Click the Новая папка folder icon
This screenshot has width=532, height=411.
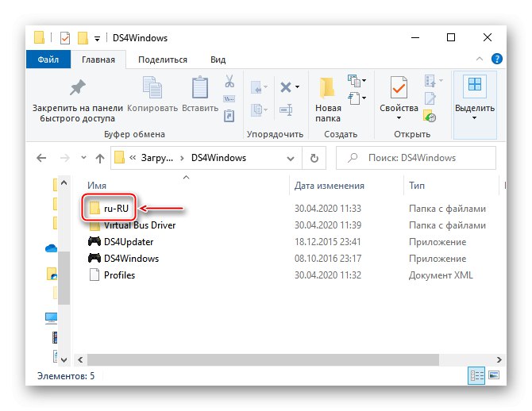(x=327, y=88)
